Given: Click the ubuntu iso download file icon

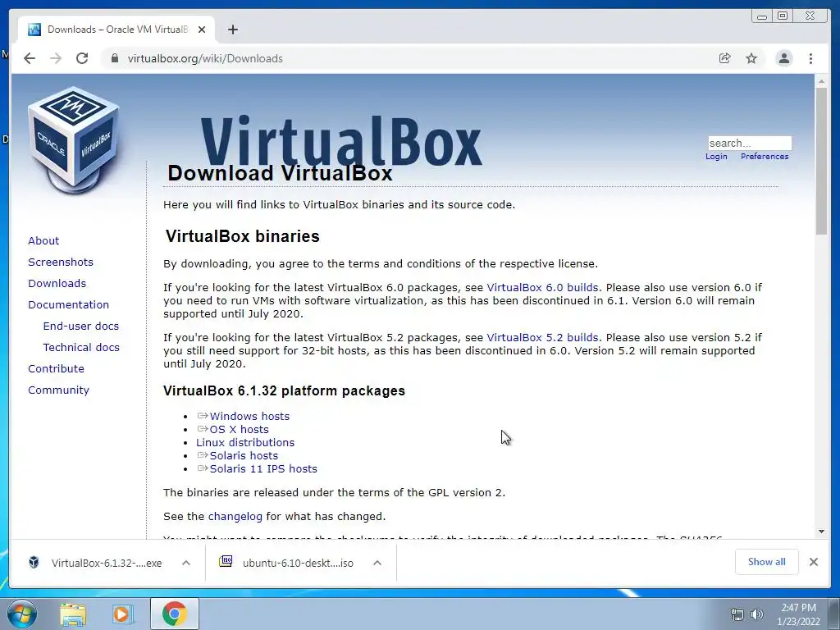Looking at the screenshot, I should (x=226, y=561).
